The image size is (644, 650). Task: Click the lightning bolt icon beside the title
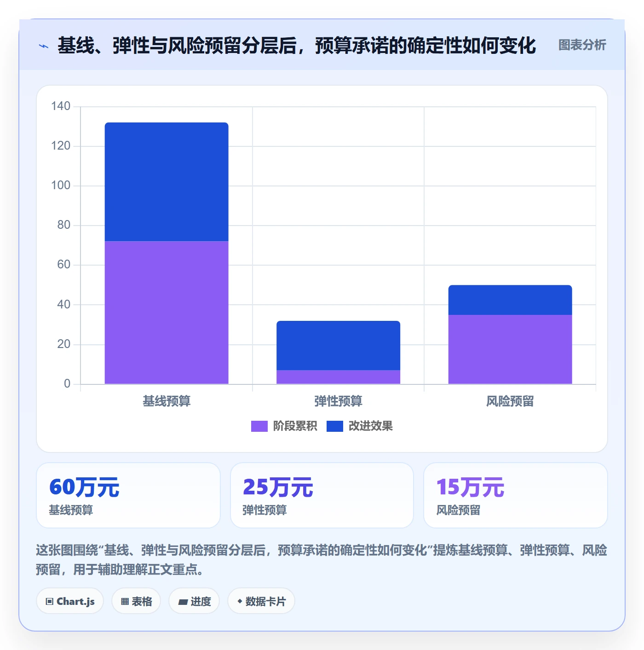click(x=44, y=46)
